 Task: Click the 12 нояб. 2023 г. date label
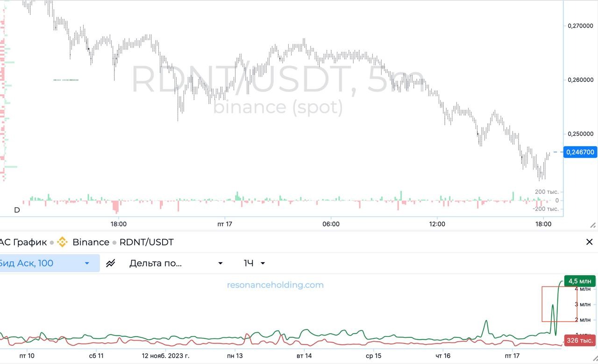(165, 356)
